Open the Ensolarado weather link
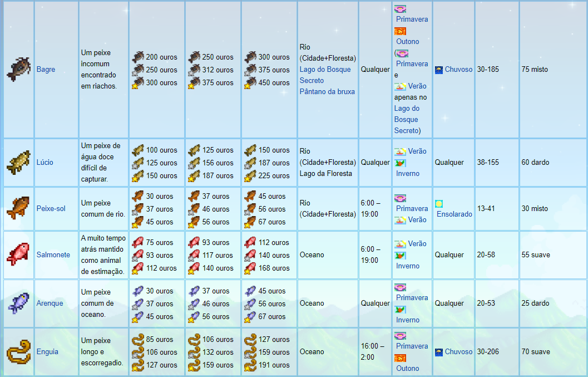The height and width of the screenshot is (377, 588). point(454,214)
